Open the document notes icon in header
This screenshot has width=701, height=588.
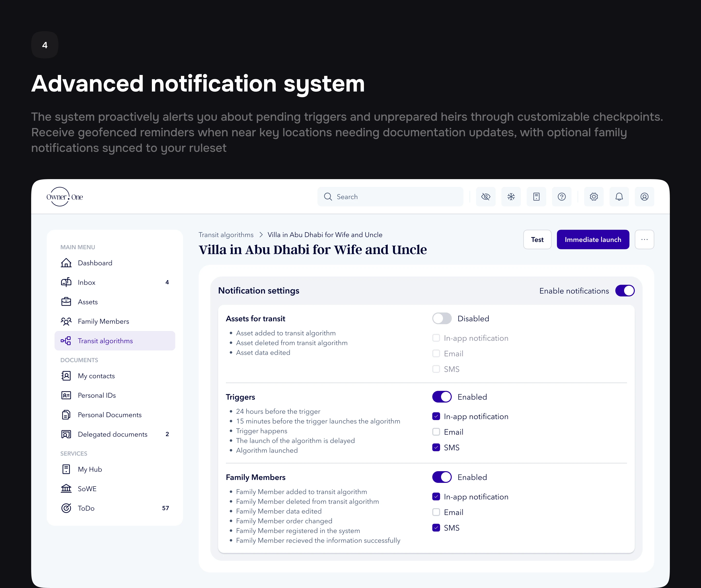click(x=536, y=197)
